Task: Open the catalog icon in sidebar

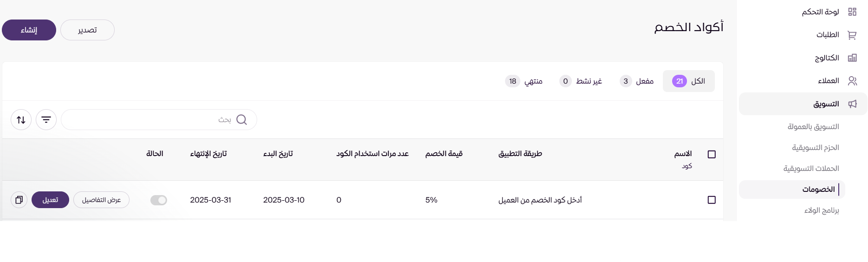Action: tap(852, 58)
